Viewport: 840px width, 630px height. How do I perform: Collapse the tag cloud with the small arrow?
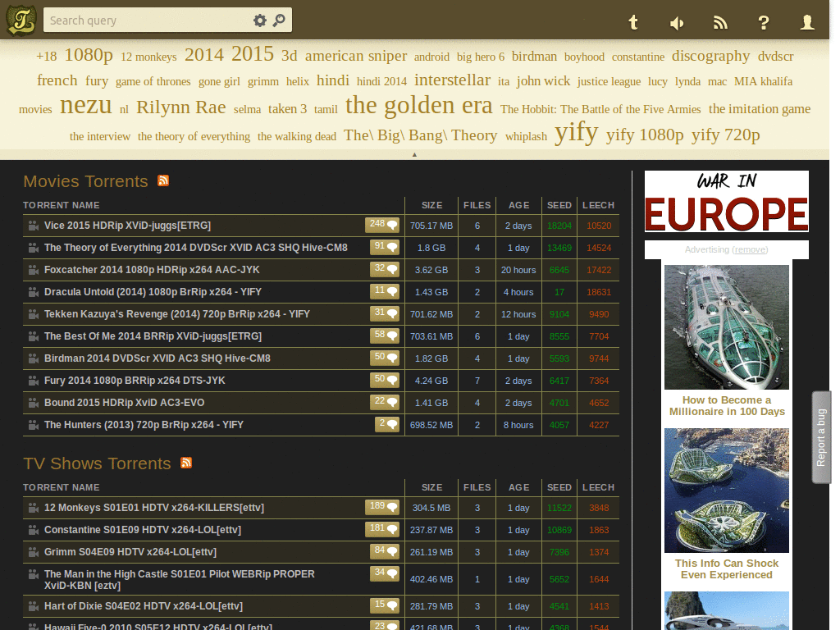pos(414,154)
